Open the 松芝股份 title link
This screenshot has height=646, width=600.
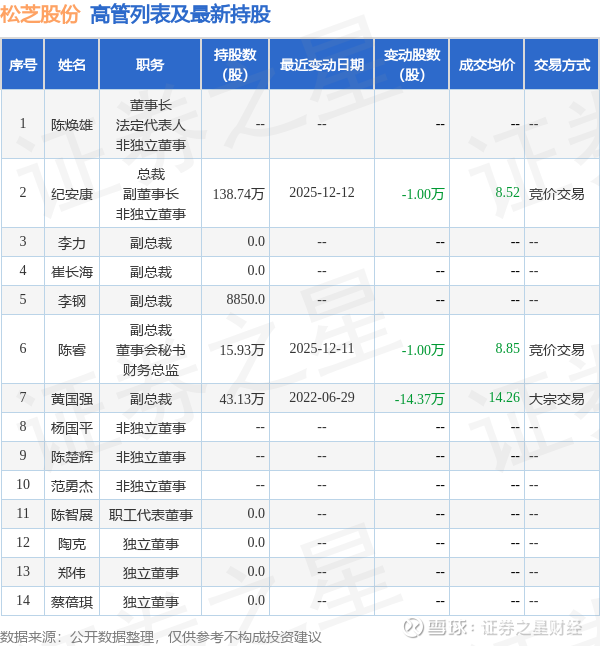[x=40, y=14]
